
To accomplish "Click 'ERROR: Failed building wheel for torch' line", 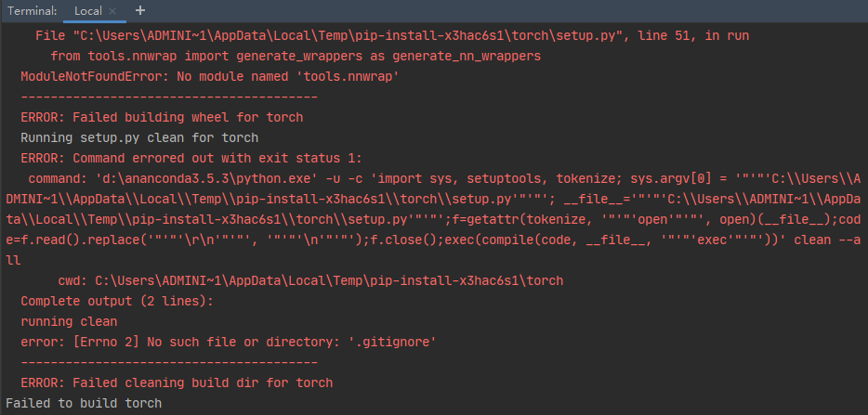I will pyautogui.click(x=163, y=117).
